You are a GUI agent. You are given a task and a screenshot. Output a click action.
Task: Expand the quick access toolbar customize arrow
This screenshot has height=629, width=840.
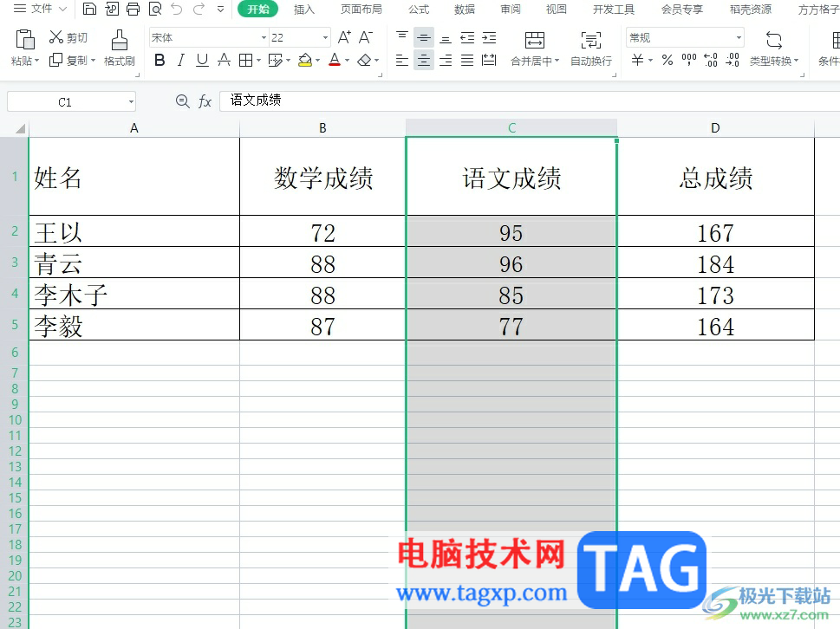click(x=221, y=10)
